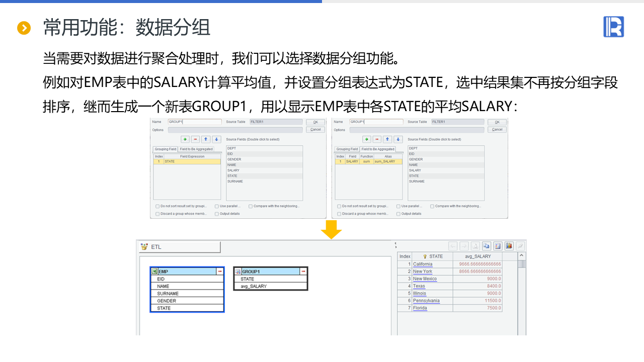Enable 'Do not sort result set' in aggregation dialog
The width and height of the screenshot is (644, 362).
339,206
